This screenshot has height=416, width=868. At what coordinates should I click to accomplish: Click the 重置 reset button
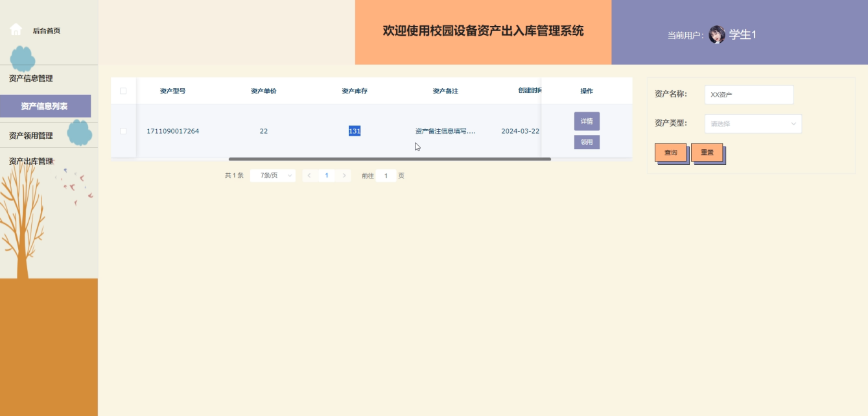click(707, 153)
